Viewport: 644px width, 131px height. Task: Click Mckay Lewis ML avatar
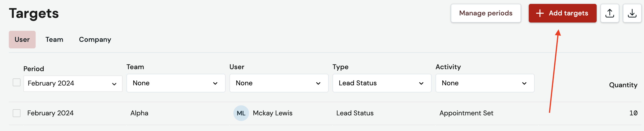[x=241, y=113]
